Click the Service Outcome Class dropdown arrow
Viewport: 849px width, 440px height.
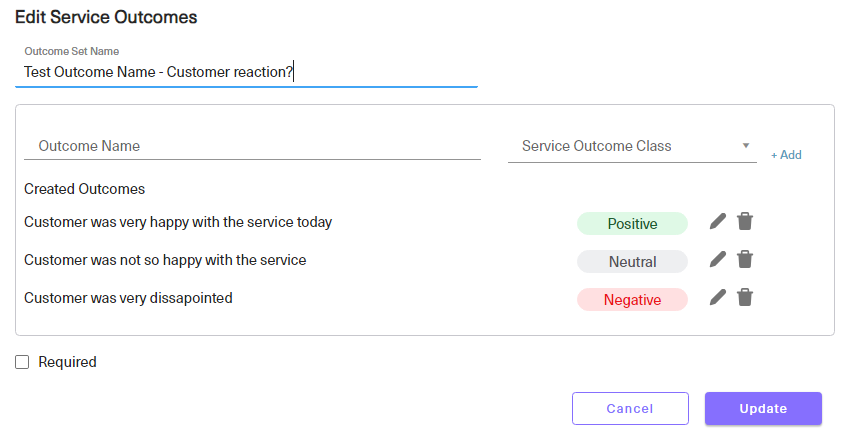pyautogui.click(x=746, y=146)
